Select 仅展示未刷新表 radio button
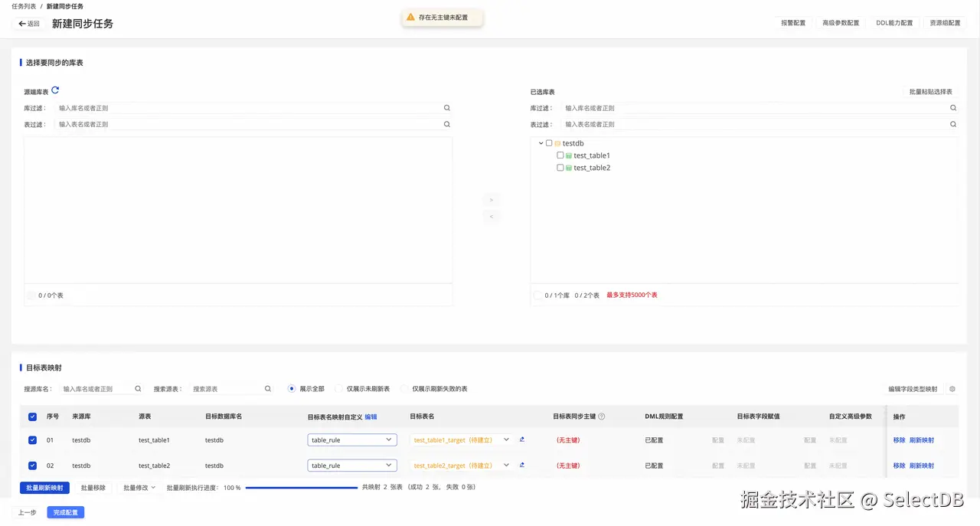Image resolution: width=980 pixels, height=526 pixels. 338,389
